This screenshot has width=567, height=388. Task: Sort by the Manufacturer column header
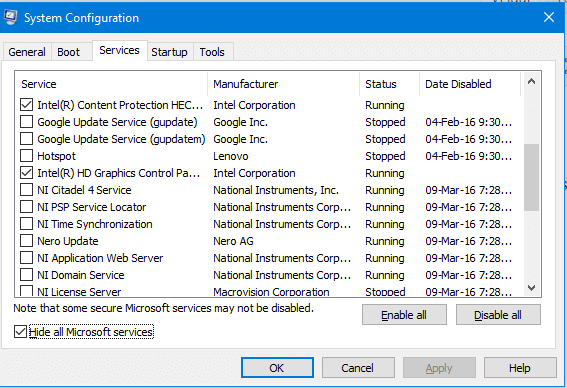click(284, 84)
